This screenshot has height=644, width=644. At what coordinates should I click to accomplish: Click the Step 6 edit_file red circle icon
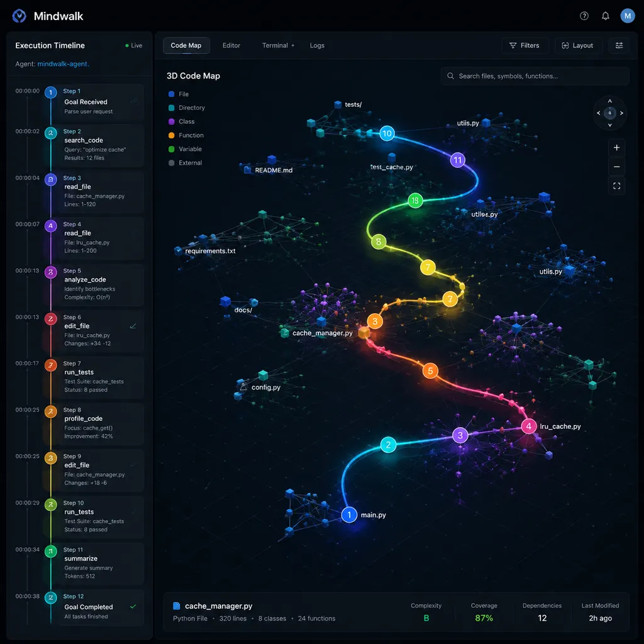tap(50, 319)
